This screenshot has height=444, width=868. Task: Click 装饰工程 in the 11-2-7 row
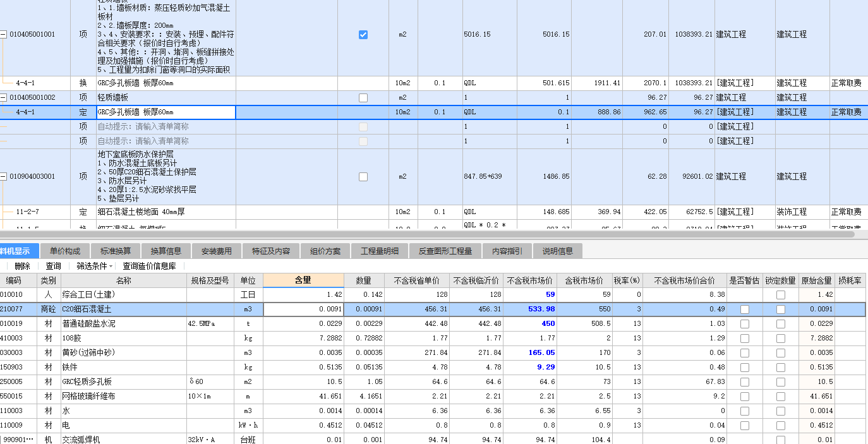point(792,212)
